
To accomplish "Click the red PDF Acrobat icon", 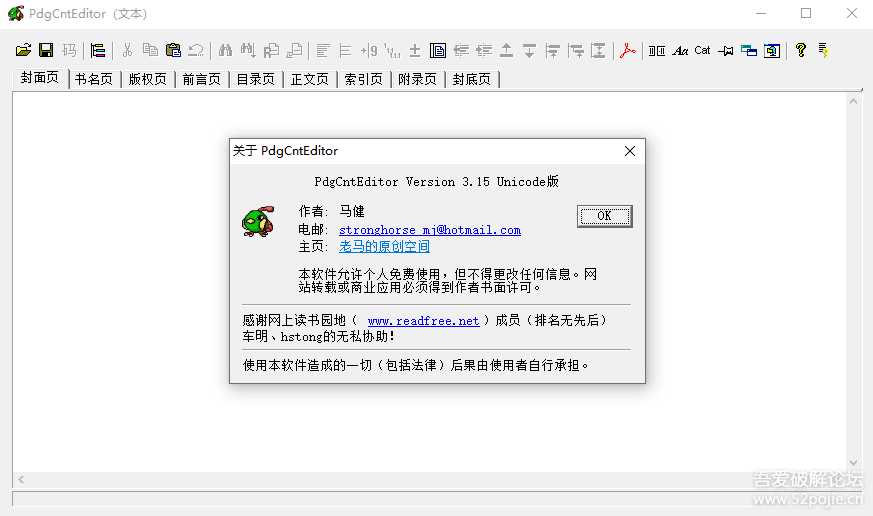I will point(627,50).
